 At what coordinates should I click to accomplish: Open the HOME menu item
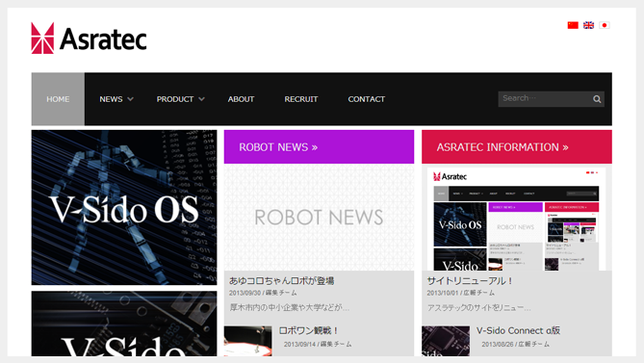pos(58,99)
